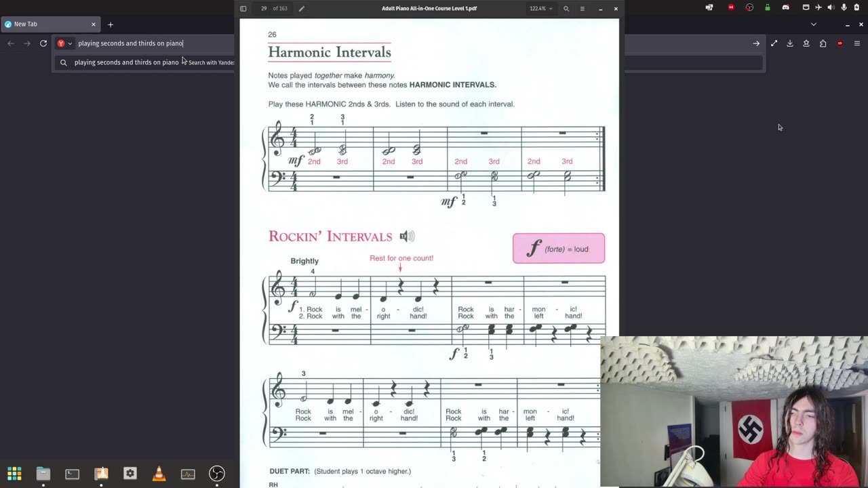This screenshot has width=868, height=488.
Task: Click the microphone tray icon
Action: 844,7
